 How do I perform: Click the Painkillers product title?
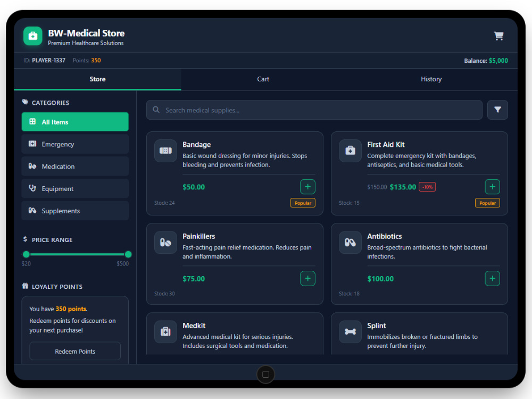(199, 236)
